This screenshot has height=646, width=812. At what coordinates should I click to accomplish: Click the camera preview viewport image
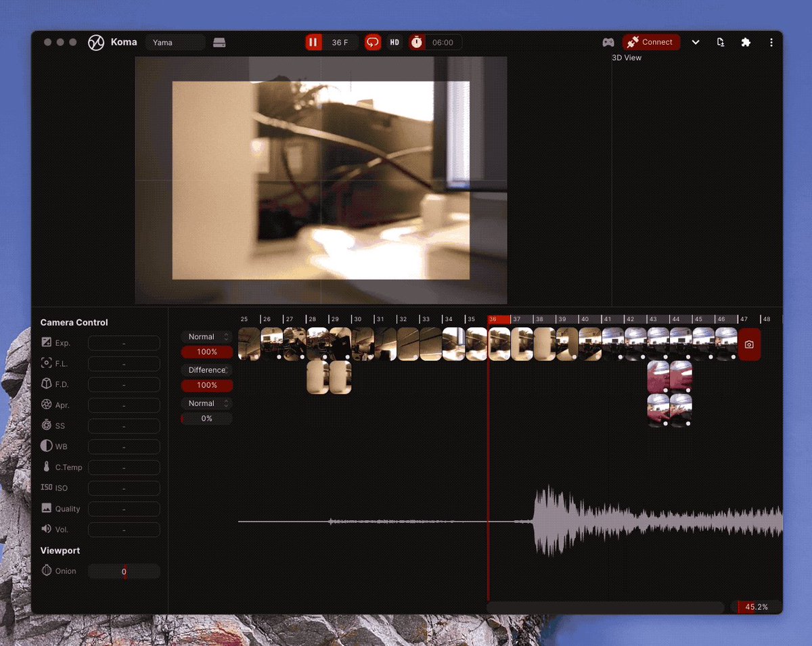tap(321, 181)
